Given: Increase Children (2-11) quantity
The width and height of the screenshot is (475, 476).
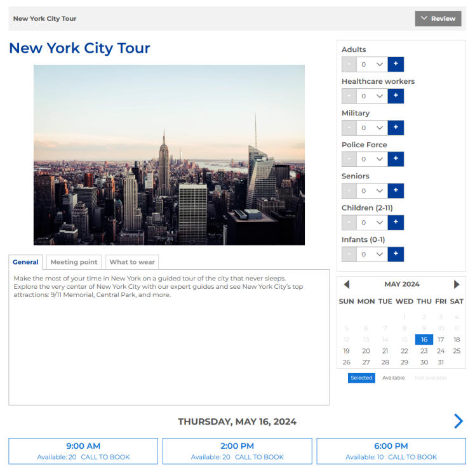Looking at the screenshot, I should click(x=396, y=222).
